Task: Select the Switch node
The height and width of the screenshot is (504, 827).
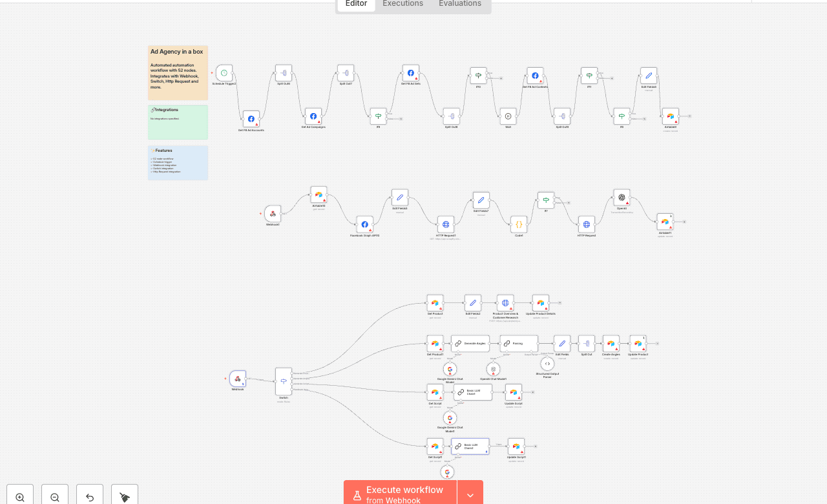Action: [x=284, y=382]
